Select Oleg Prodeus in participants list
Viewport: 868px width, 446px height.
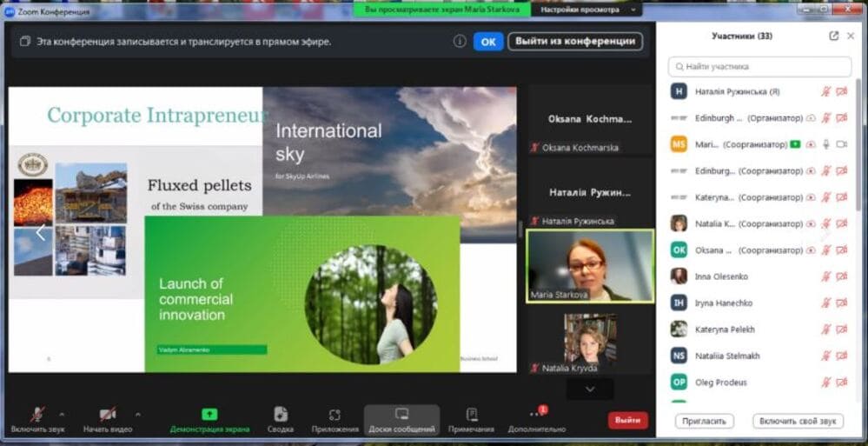point(720,383)
